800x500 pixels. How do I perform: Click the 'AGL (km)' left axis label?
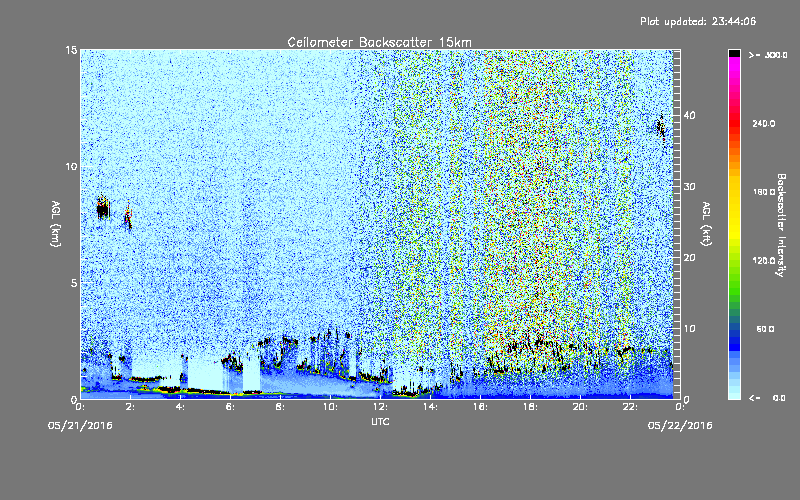click(56, 224)
